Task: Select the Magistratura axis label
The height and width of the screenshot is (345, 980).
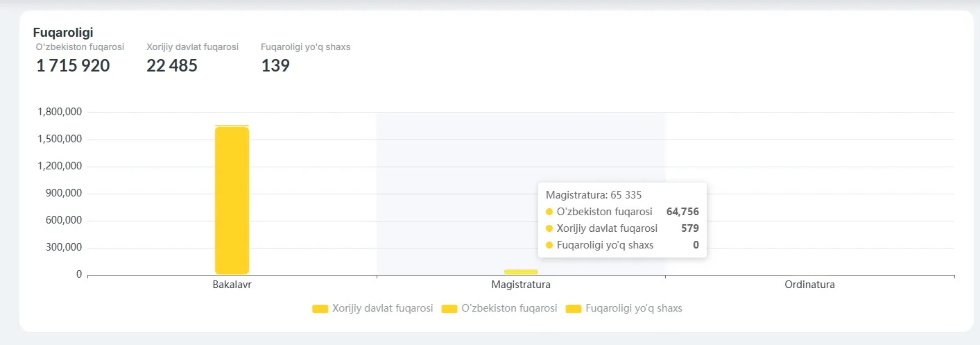Action: coord(521,285)
